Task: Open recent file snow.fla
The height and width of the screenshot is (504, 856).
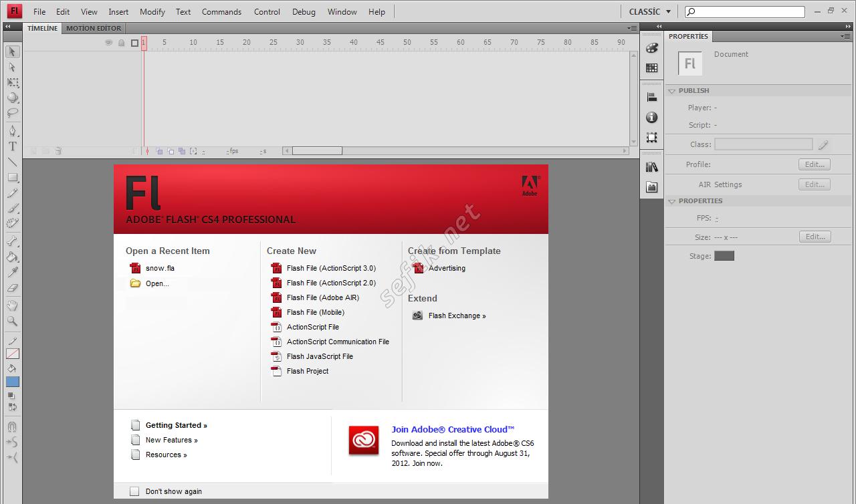Action: (x=152, y=268)
